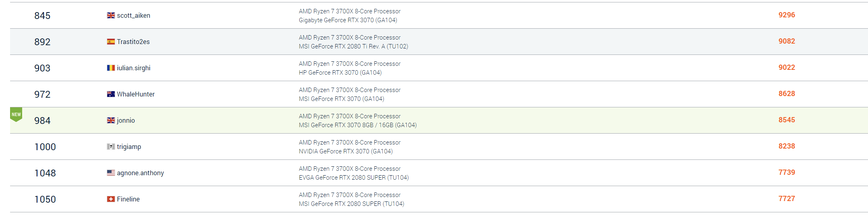The image size is (868, 218).
Task: Open scott_aiken's user profile
Action: 133,15
